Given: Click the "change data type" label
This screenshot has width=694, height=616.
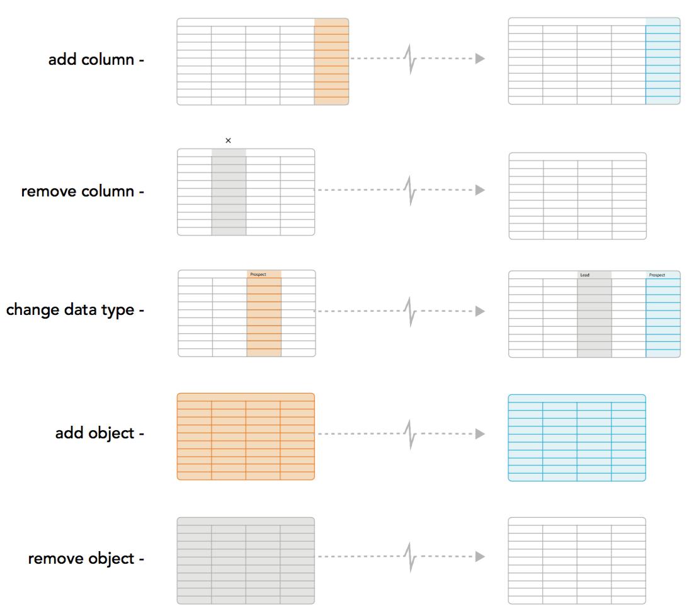Looking at the screenshot, I should click(70, 311).
